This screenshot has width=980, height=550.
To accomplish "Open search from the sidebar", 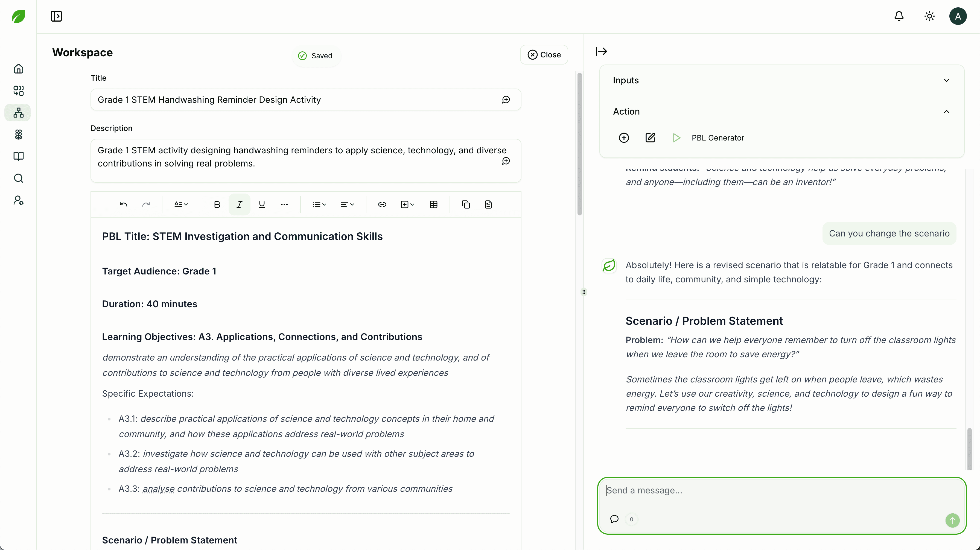I will point(18,179).
